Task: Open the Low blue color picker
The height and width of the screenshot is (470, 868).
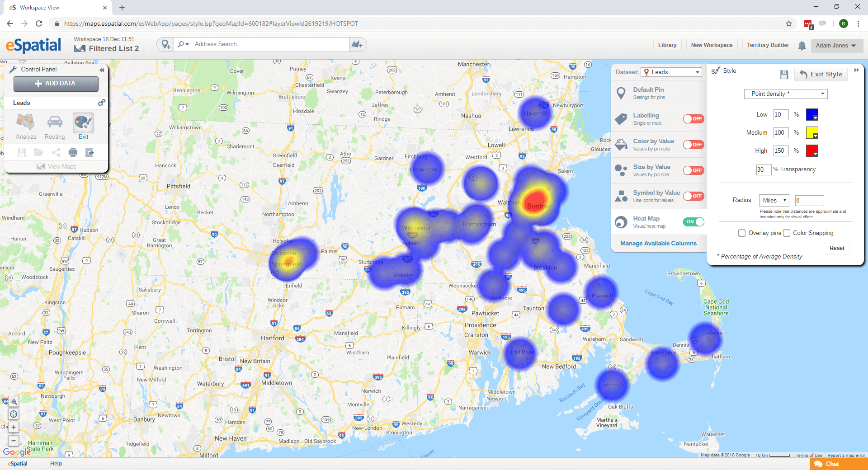Action: click(812, 115)
